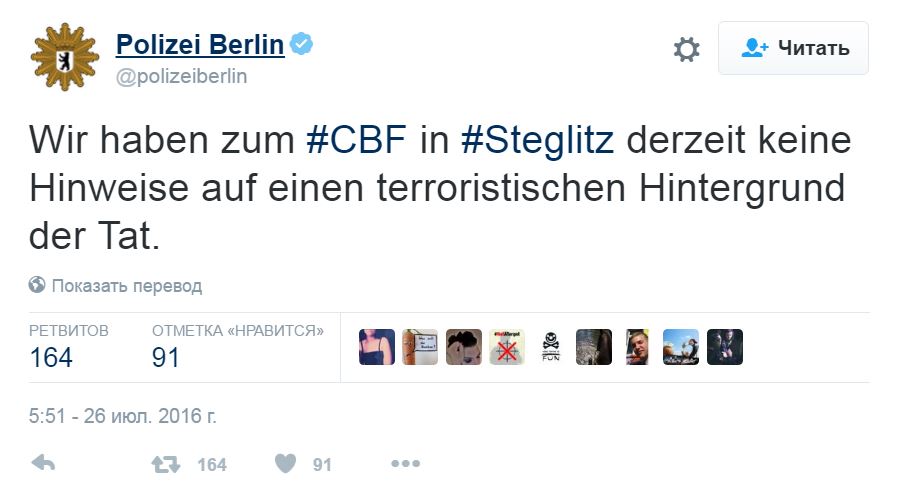Click the red-cross crosshair avatar thumbnail
Viewport: 912px width, 498px height.
point(507,347)
